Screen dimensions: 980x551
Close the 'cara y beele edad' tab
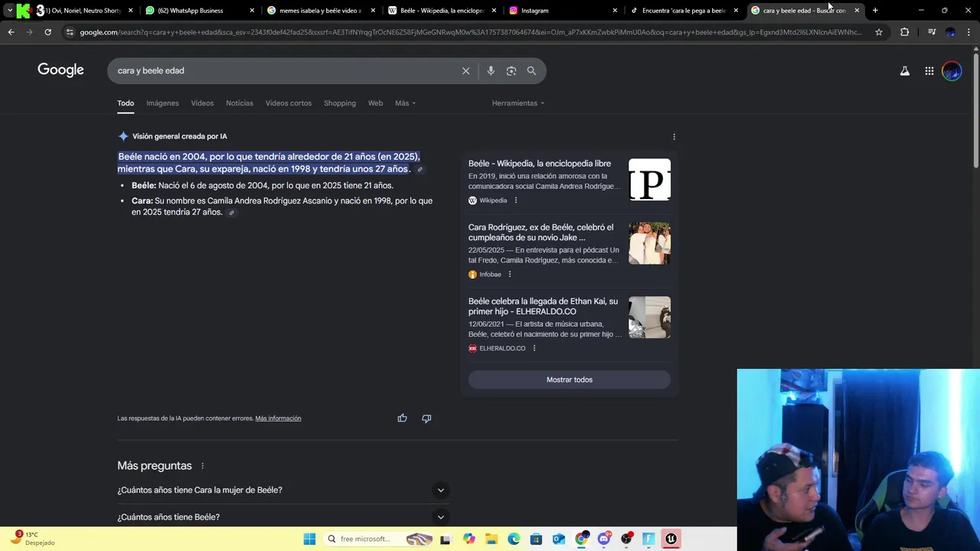pos(857,11)
